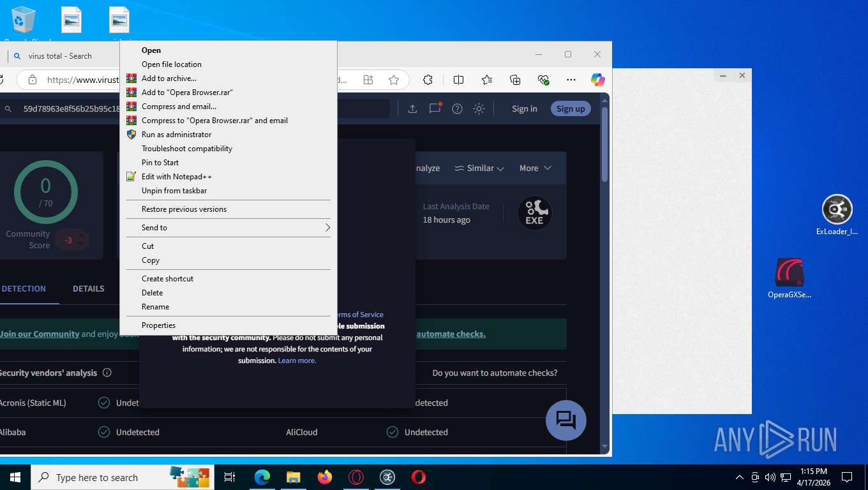Open Copilot icon in Edge toolbar
Screen dimensions: 868x490
(x=597, y=80)
